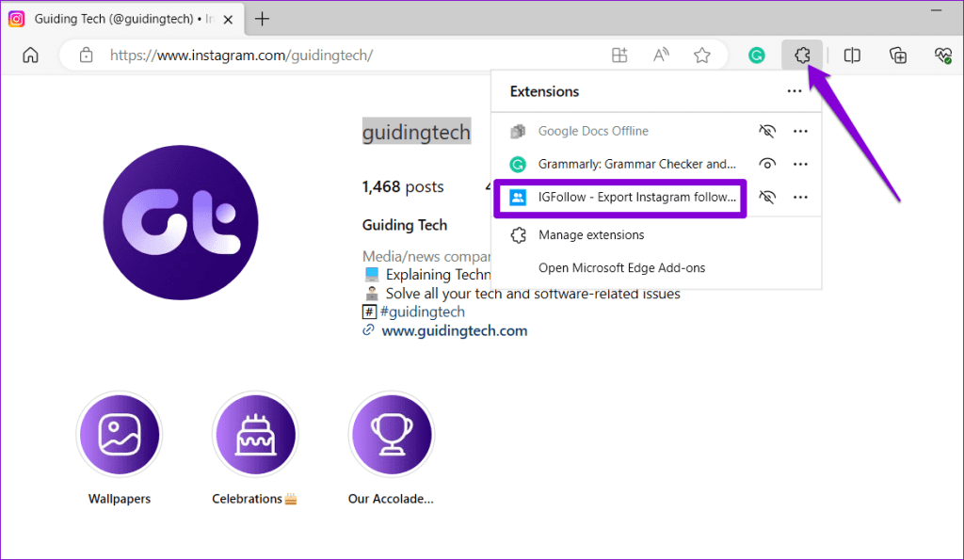Open more options for Grammarly extension
Screen dimensions: 964x560
(800, 164)
